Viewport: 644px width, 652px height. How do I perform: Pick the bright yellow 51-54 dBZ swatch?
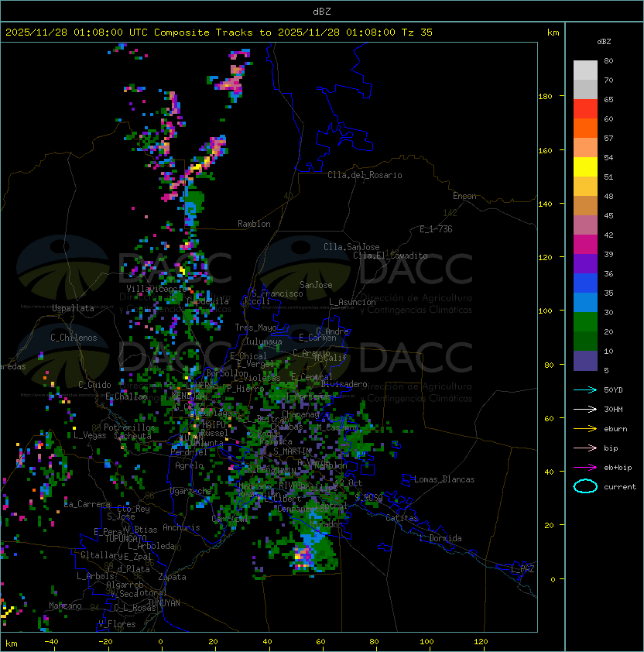(x=585, y=166)
